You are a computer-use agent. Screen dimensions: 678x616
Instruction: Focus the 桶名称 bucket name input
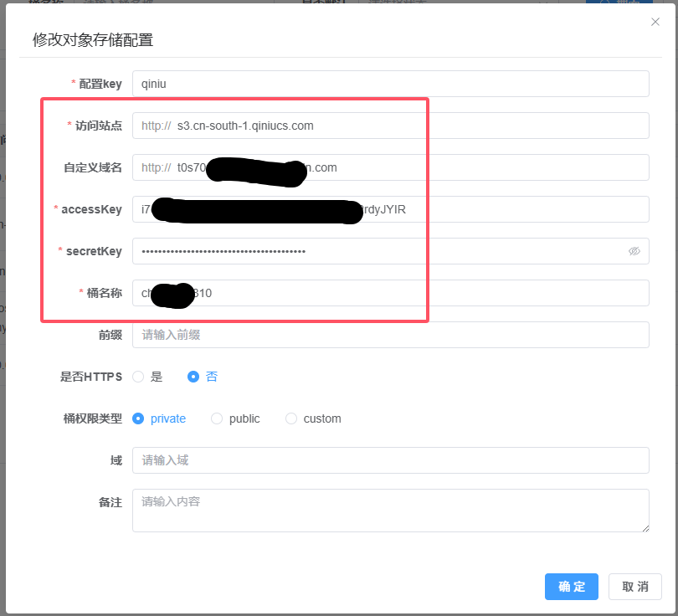390,293
